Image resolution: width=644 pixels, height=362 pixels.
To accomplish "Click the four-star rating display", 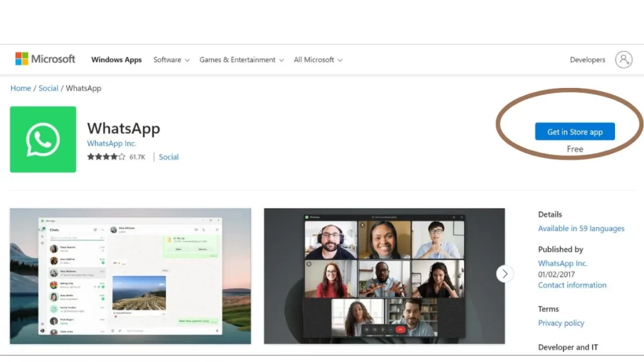I will tap(106, 156).
